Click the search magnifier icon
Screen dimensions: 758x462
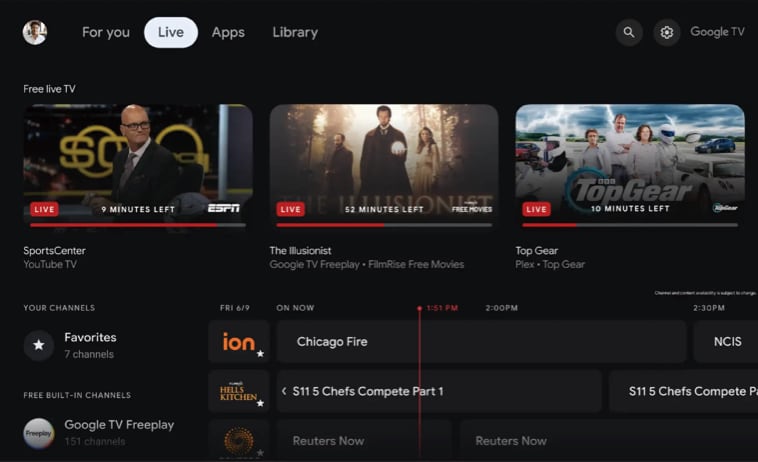tap(629, 32)
